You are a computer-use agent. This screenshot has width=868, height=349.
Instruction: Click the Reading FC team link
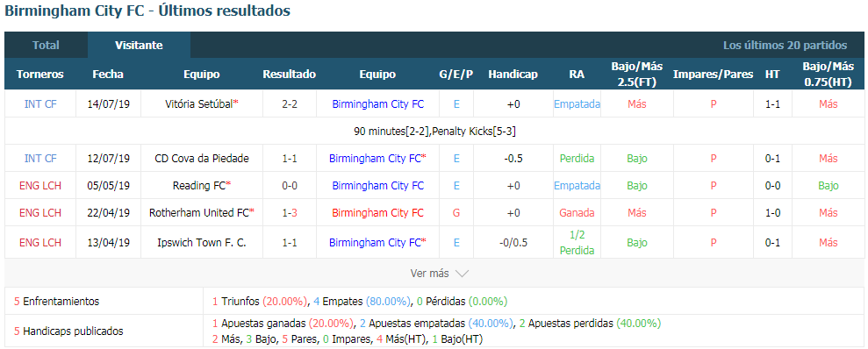tap(202, 186)
